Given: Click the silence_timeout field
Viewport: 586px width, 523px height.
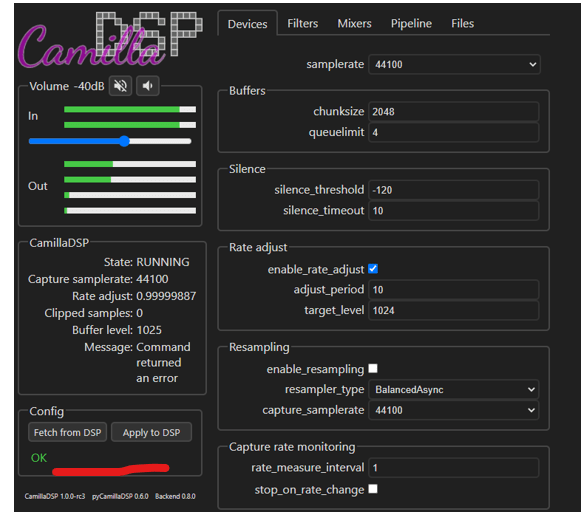Looking at the screenshot, I should tap(453, 210).
